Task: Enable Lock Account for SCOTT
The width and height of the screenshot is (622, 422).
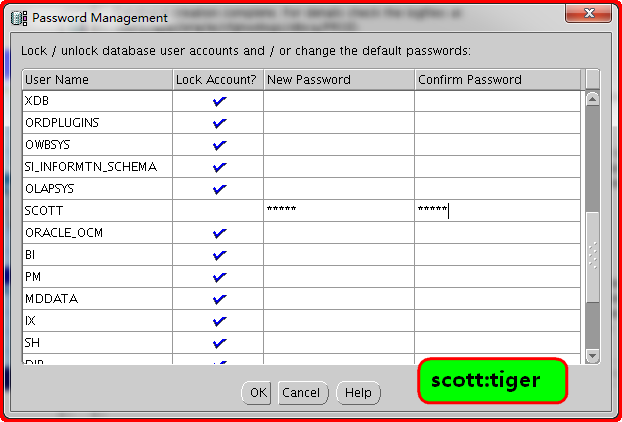Action: click(219, 211)
